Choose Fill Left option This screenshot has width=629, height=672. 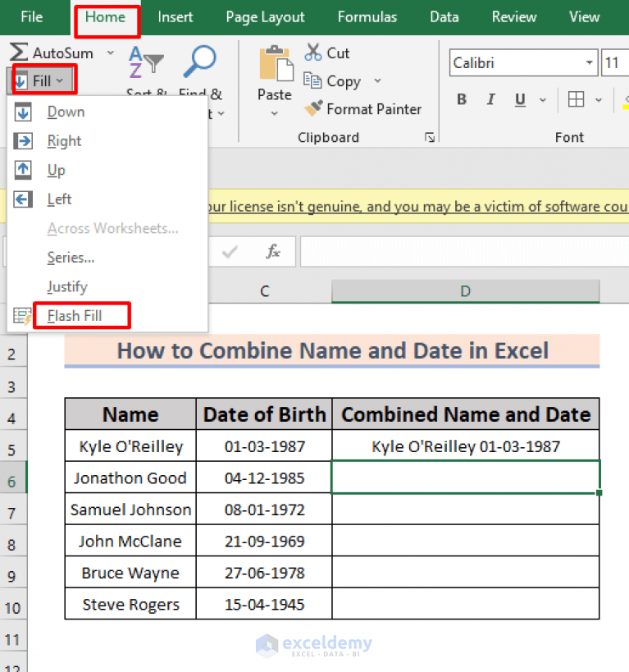click(107, 199)
